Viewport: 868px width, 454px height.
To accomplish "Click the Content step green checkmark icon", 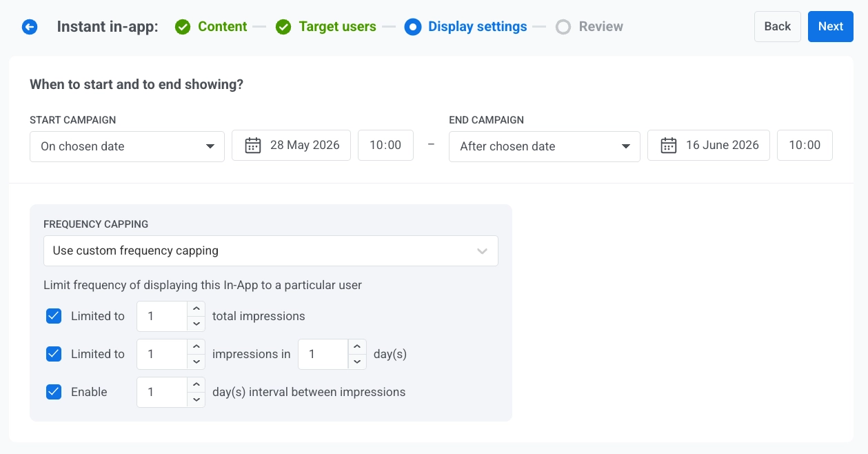I will 183,27.
